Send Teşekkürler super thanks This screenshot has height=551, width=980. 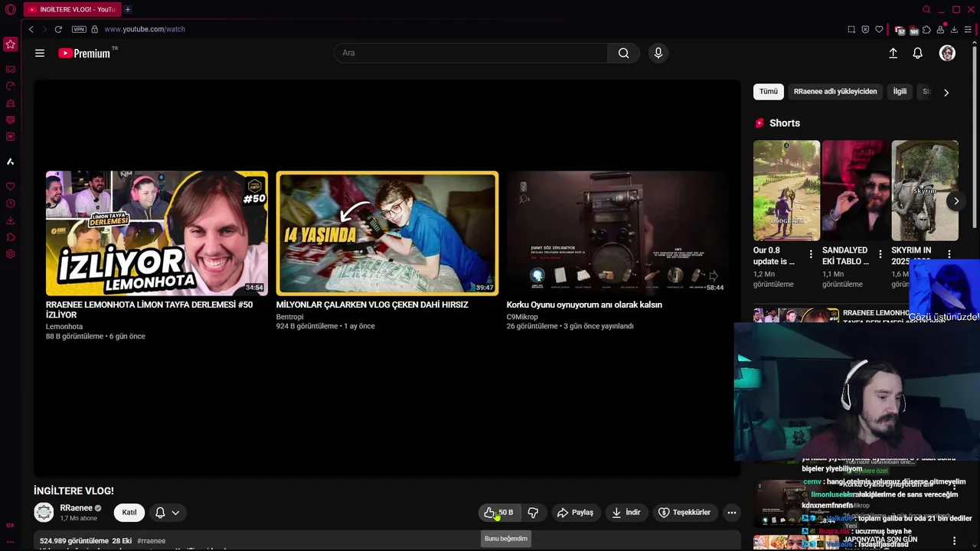(x=684, y=513)
